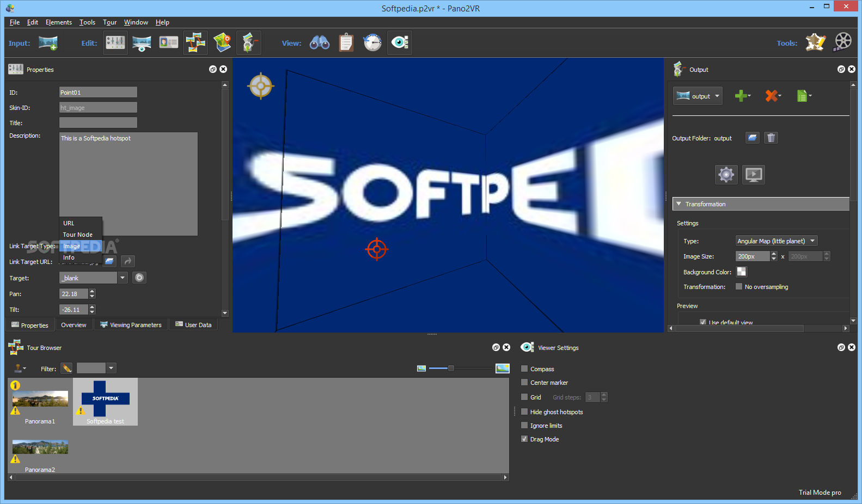Click the thumbnail size slider handle

(451, 368)
